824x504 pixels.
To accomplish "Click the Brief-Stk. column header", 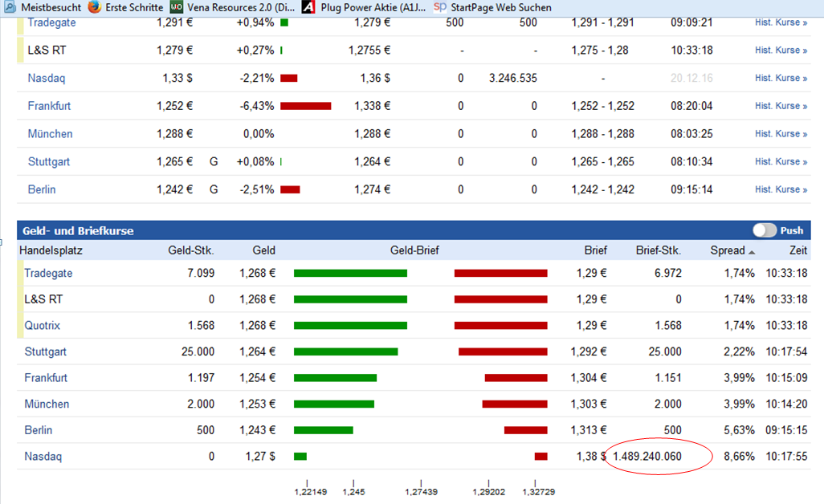I will pyautogui.click(x=658, y=250).
